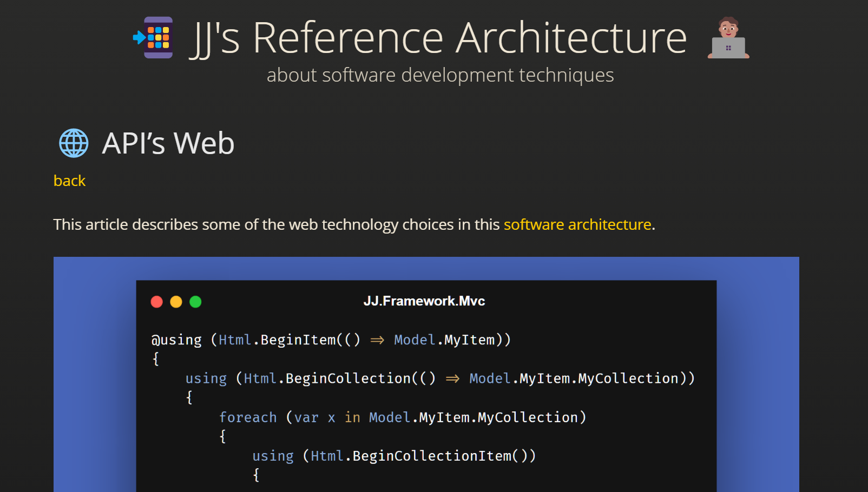The image size is (868, 492).
Task: Open the software architecture link
Action: pos(577,224)
